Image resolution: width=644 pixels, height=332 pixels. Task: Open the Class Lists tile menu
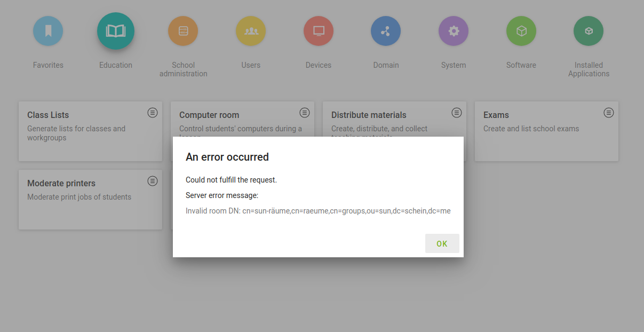pyautogui.click(x=153, y=113)
